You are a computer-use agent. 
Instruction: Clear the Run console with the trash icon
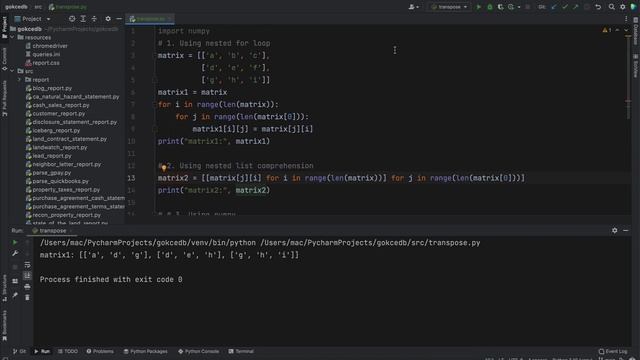click(x=27, y=298)
